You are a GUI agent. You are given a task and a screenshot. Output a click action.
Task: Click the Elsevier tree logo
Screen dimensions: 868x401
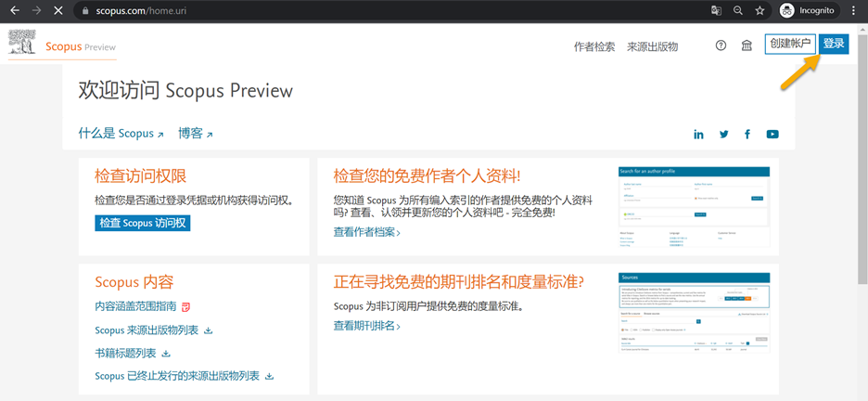click(x=21, y=42)
